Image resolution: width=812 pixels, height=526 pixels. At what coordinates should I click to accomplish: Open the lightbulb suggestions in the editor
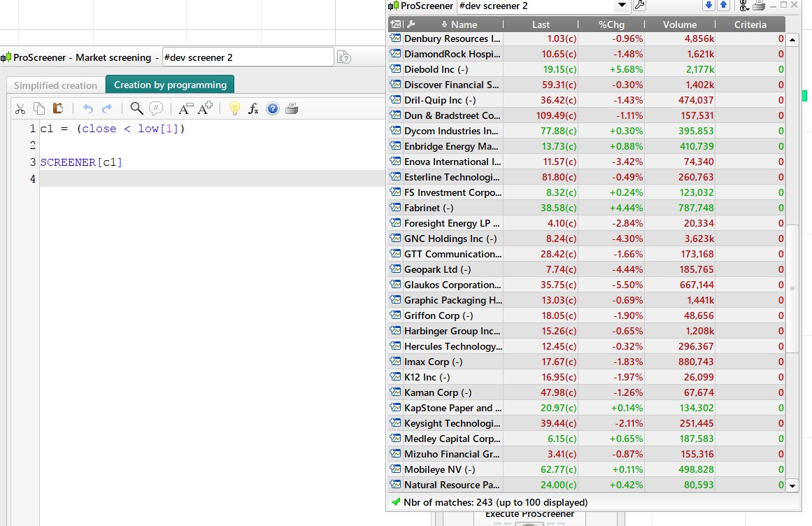pos(234,108)
